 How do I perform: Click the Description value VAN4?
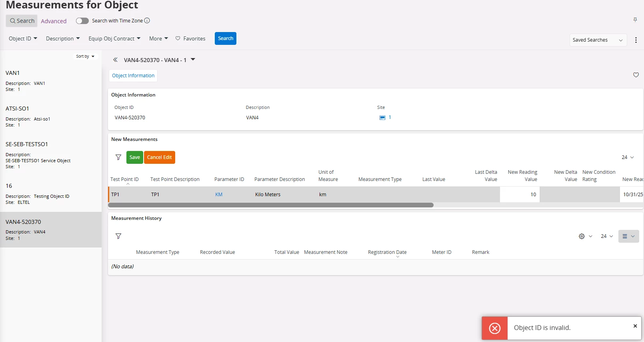coord(252,118)
